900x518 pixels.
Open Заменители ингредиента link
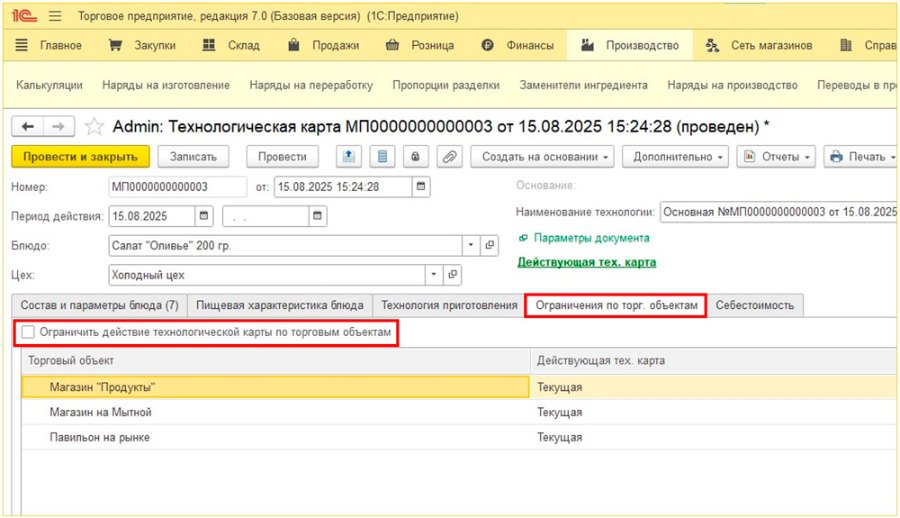point(584,85)
